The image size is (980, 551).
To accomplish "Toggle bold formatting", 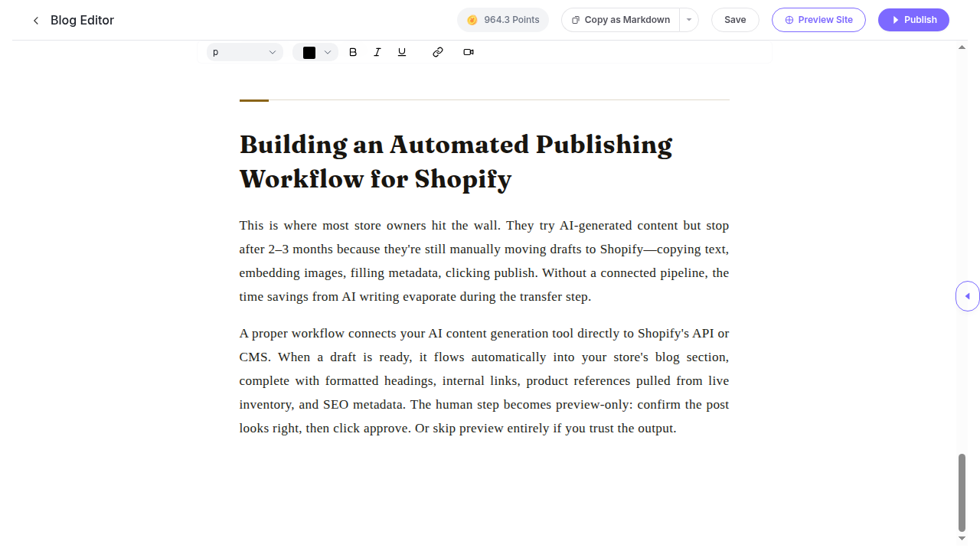I will click(353, 52).
